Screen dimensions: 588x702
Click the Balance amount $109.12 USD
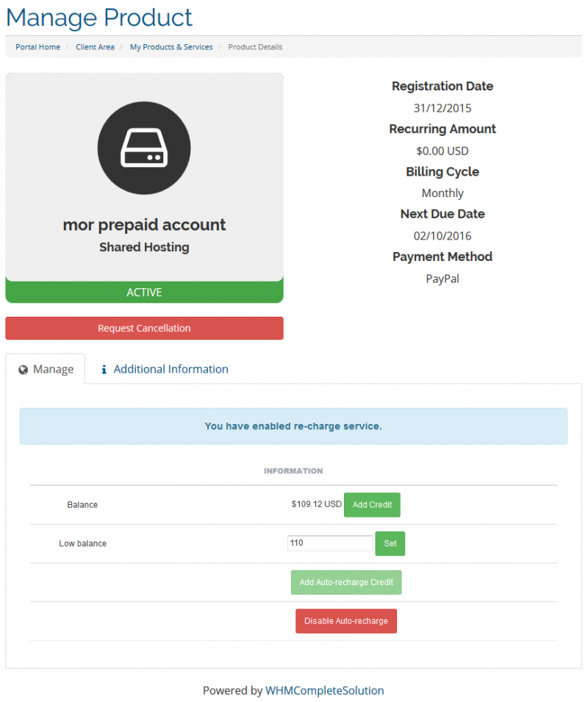tap(316, 505)
